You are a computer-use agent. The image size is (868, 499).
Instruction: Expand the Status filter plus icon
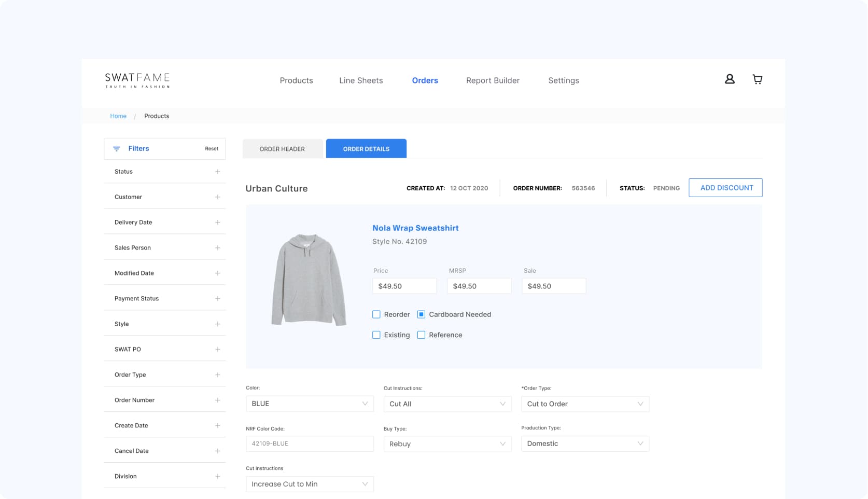pyautogui.click(x=217, y=172)
